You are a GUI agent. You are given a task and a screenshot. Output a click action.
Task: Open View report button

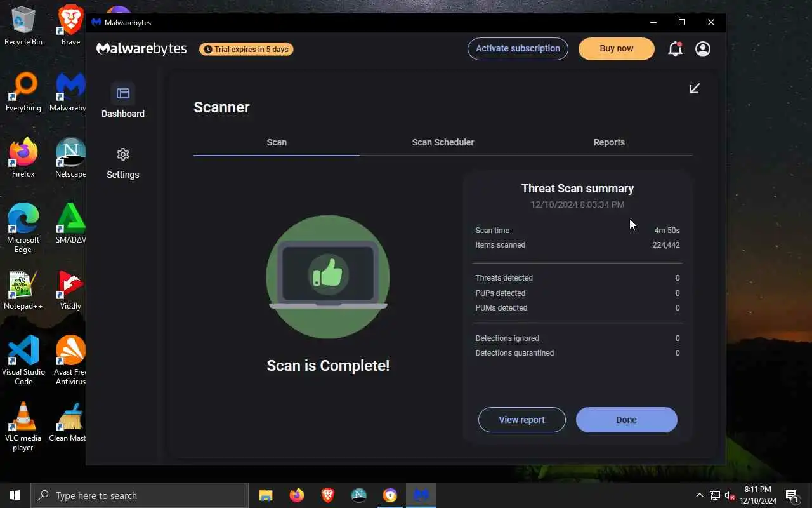pyautogui.click(x=521, y=420)
